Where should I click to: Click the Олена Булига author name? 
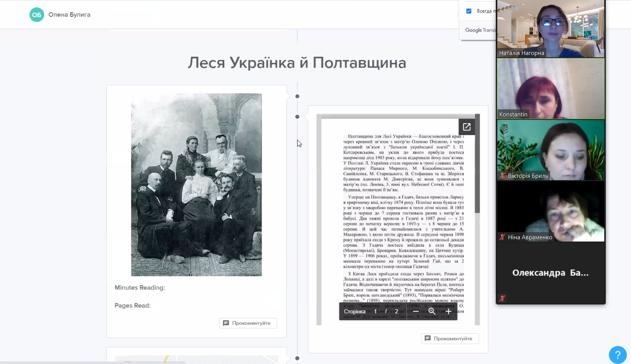click(x=70, y=15)
